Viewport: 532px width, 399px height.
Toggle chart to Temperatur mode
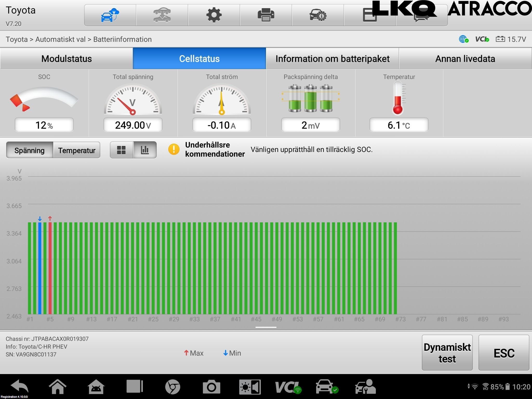[x=77, y=150]
